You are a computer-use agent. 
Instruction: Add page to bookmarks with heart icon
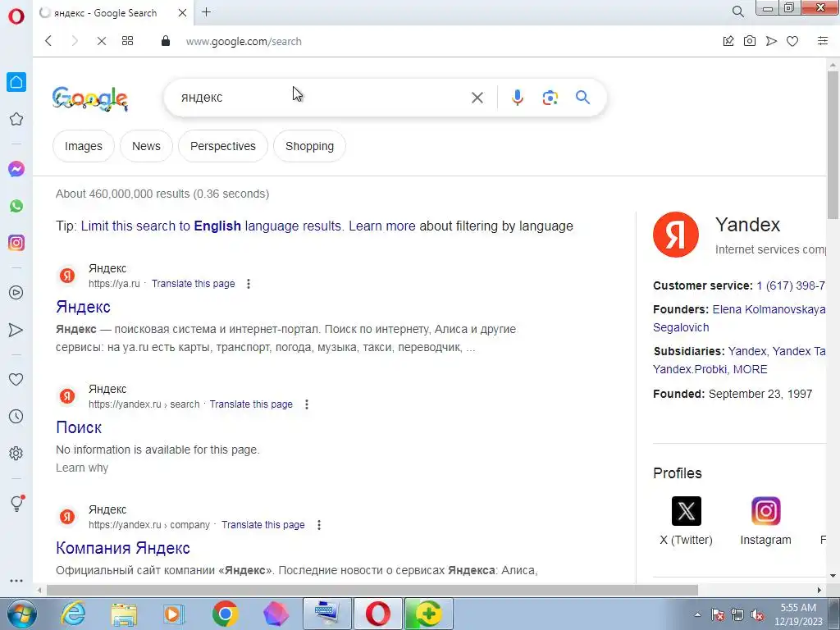point(792,41)
